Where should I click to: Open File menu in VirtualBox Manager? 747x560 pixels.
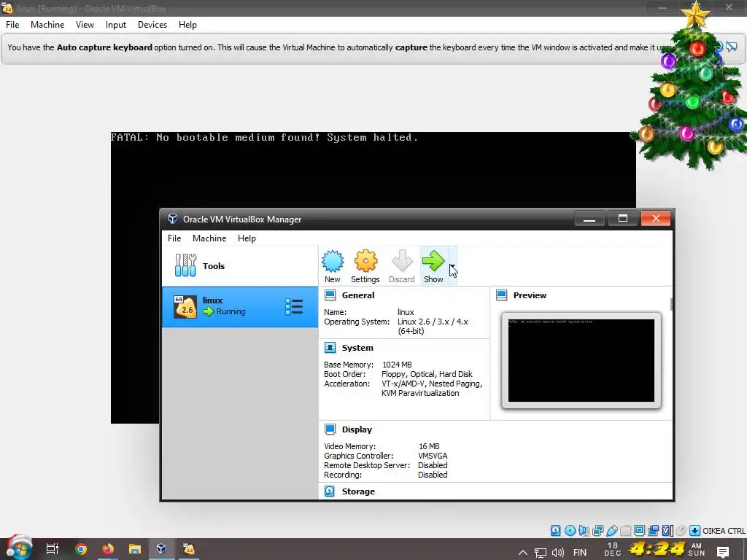click(x=174, y=238)
